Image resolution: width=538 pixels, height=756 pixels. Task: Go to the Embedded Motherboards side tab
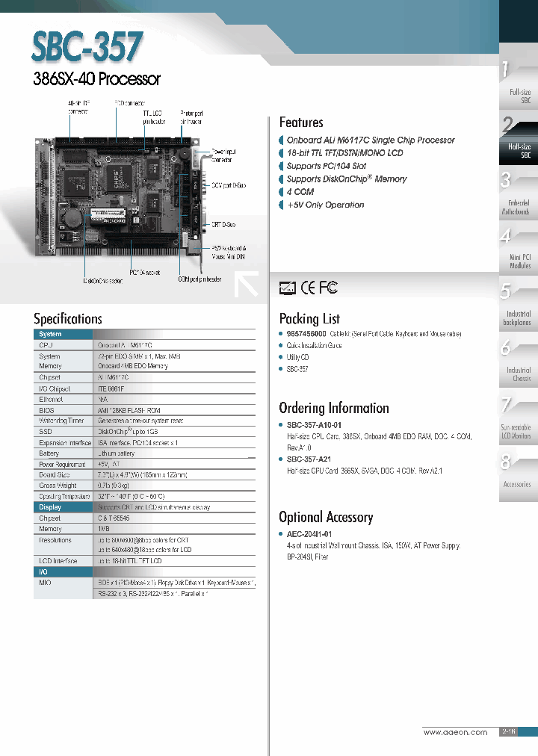tap(519, 193)
